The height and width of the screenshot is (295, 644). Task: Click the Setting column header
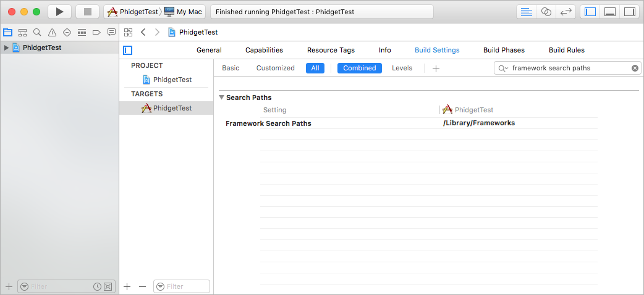(275, 110)
